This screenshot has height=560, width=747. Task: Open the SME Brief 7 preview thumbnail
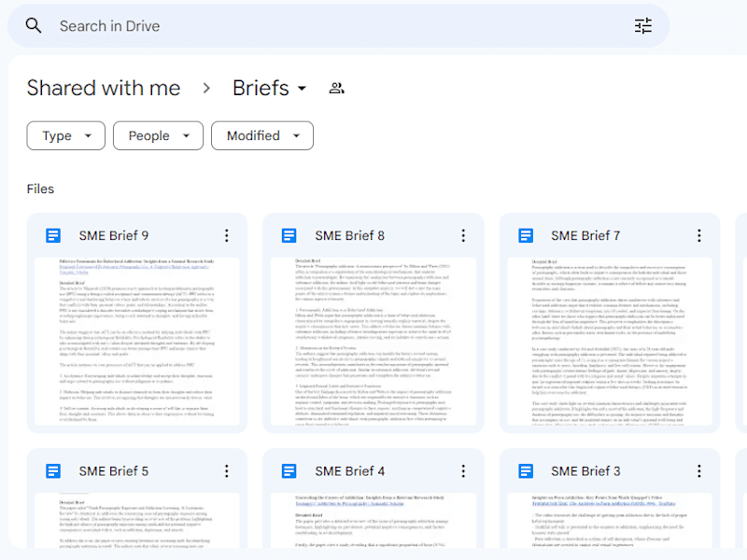610,342
